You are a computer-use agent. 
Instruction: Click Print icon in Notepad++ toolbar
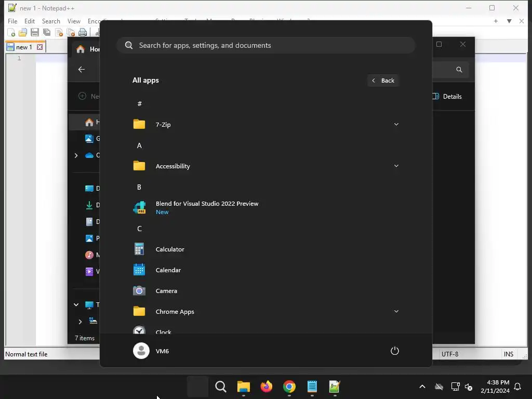coord(83,32)
